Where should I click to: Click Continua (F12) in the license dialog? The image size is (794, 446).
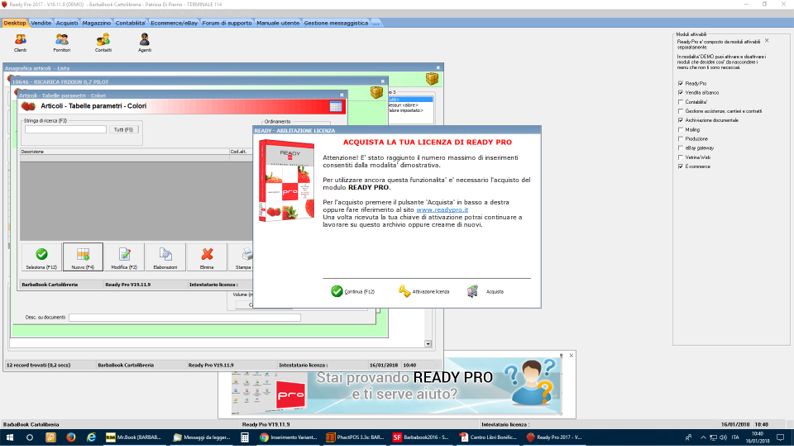pyautogui.click(x=352, y=291)
